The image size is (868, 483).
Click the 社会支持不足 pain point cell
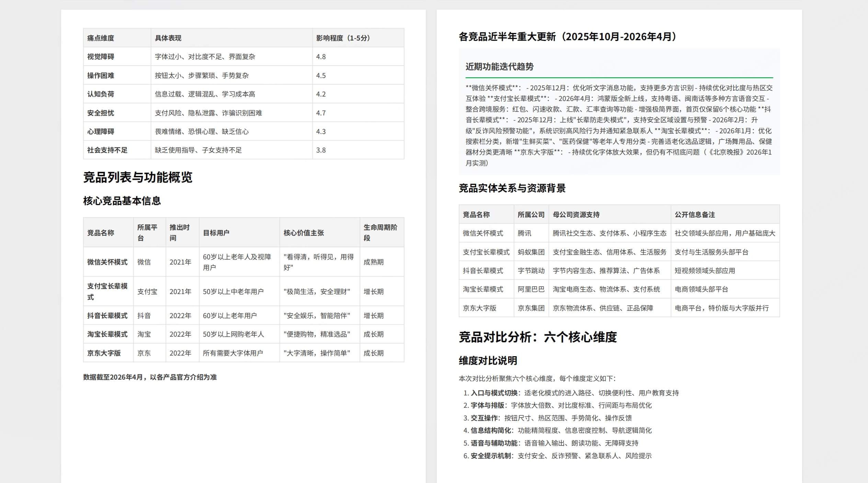pos(107,150)
